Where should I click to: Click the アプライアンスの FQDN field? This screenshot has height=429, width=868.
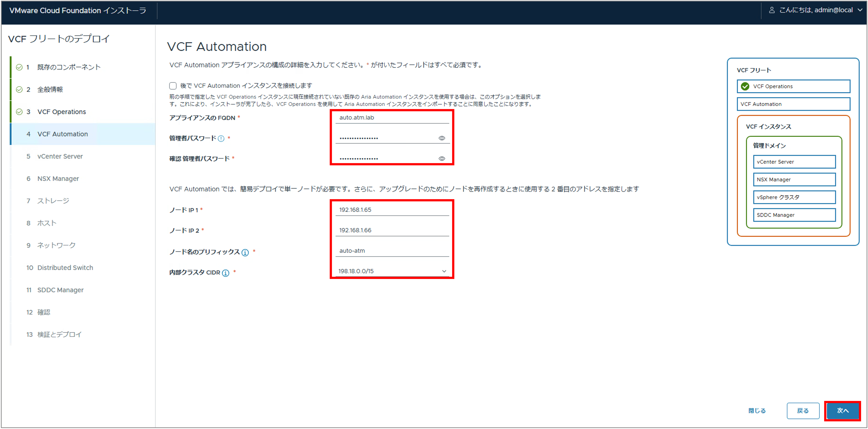pos(392,118)
